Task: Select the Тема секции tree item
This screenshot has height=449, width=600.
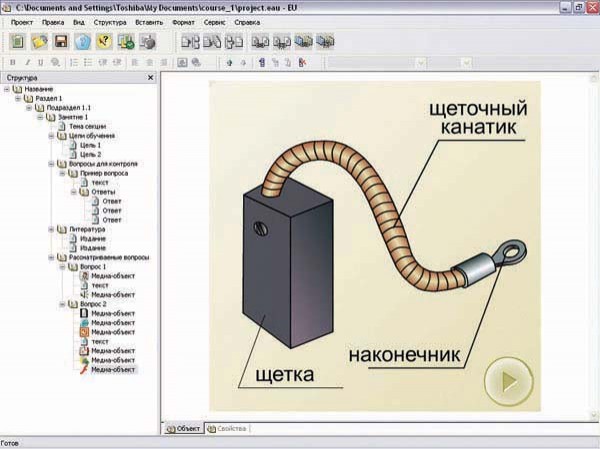Action: point(87,127)
